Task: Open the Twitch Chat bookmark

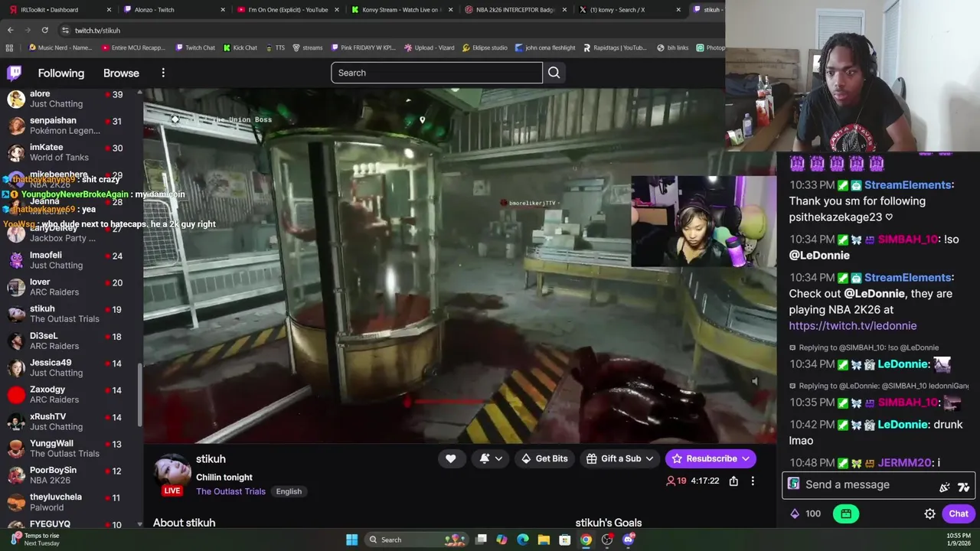Action: [x=195, y=47]
